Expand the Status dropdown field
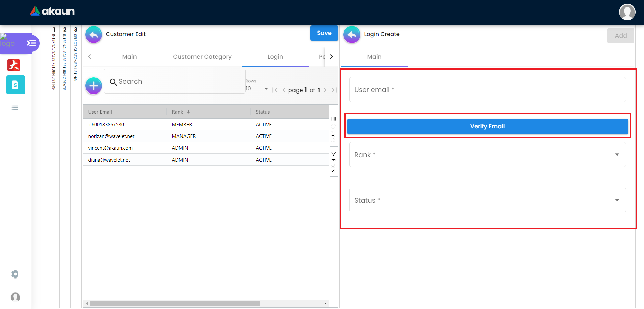644x309 pixels. coord(487,200)
